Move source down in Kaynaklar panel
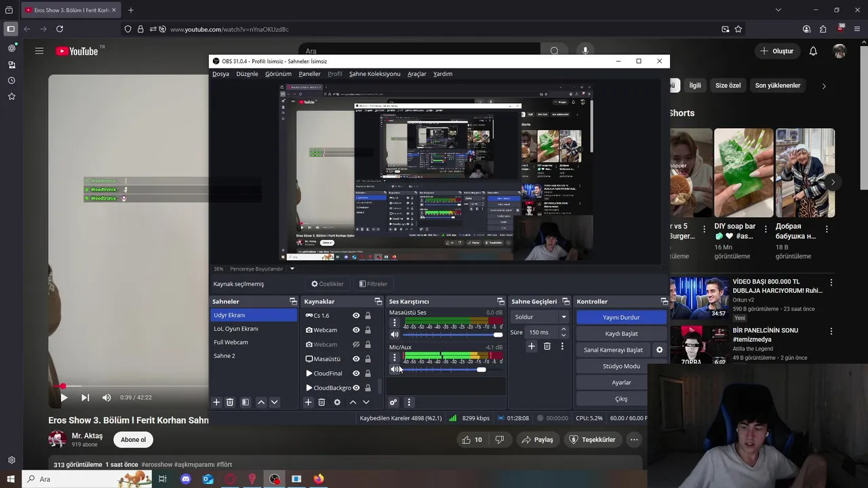The height and width of the screenshot is (488, 868). (366, 402)
